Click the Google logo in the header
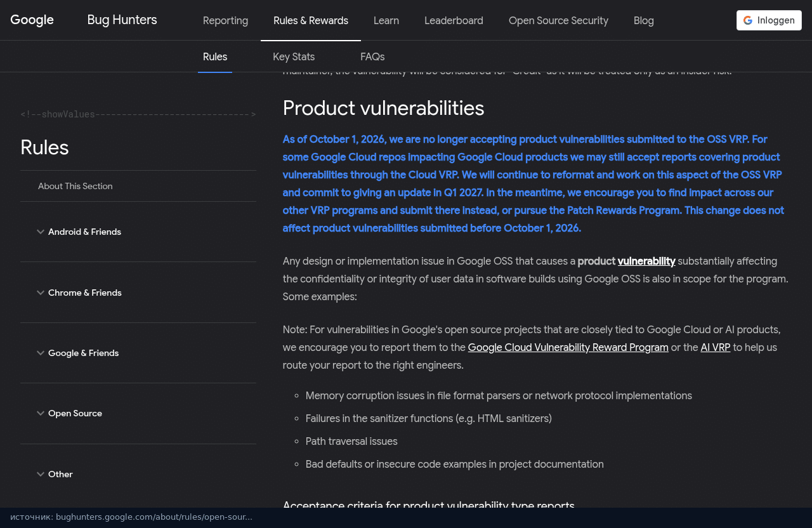The width and height of the screenshot is (812, 528). click(32, 20)
